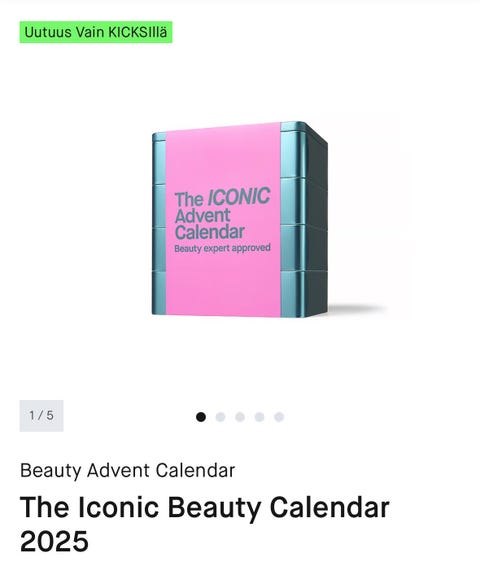Screen dimensions: 480x562
Task: Click Beauty expert approved text on box
Action: pos(222,248)
